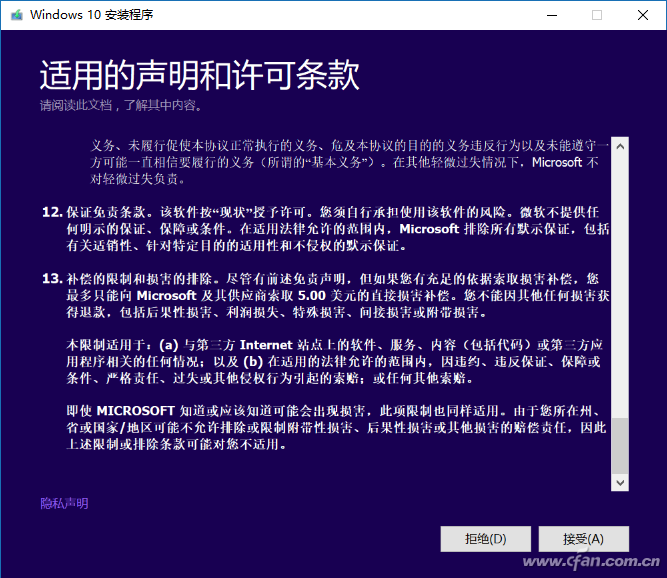This screenshot has width=667, height=578.
Task: Open the 隐私声明 privacy statement link
Action: [64, 504]
